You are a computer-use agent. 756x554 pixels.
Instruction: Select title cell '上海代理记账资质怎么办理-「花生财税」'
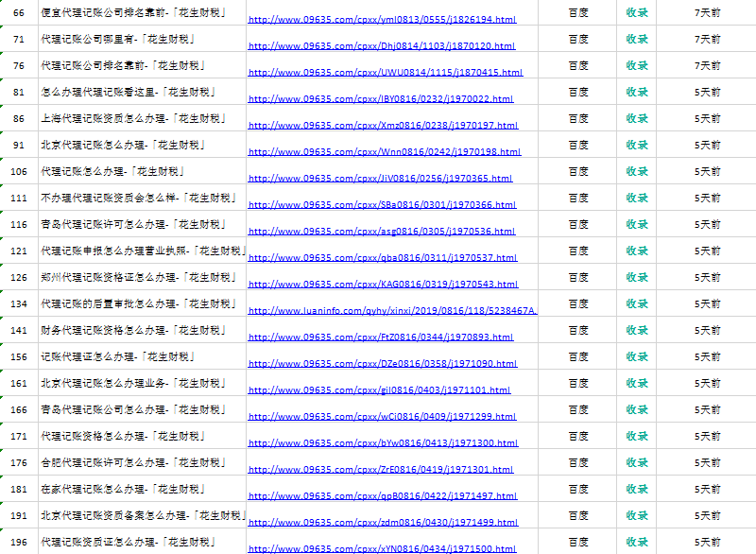point(143,118)
